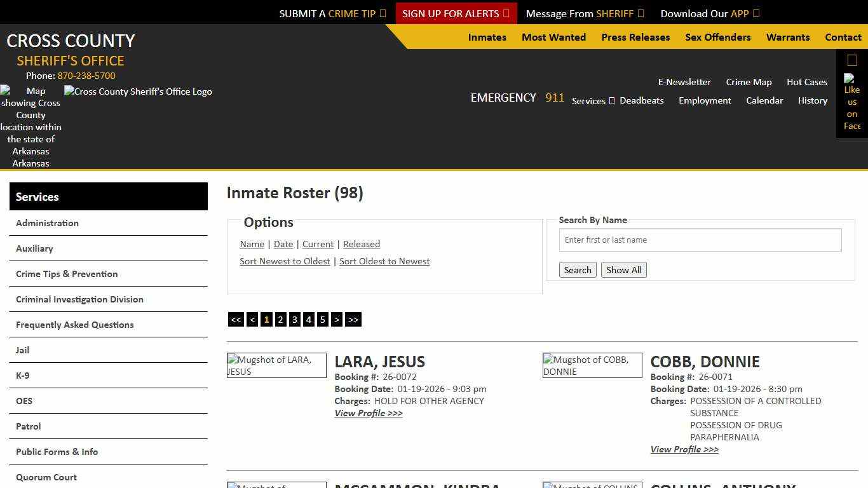Viewport: 868px width, 488px height.
Task: Click COBB, DONNIE's mugshot thumbnail
Action: click(x=592, y=365)
